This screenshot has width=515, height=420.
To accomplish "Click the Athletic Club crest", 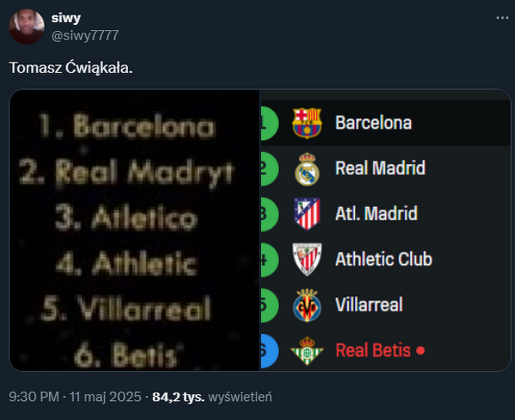I will click(x=306, y=259).
